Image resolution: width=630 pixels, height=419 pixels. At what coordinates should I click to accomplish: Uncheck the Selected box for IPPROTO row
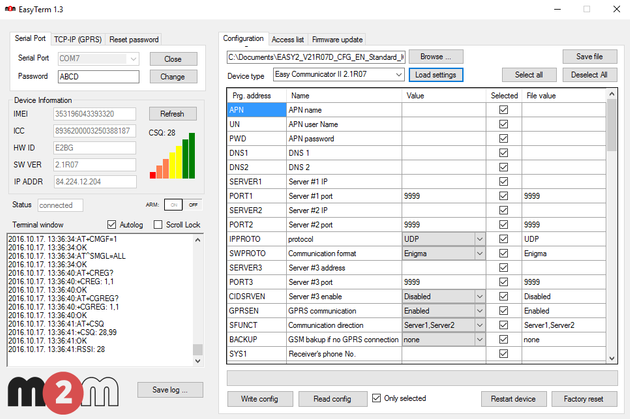[503, 239]
